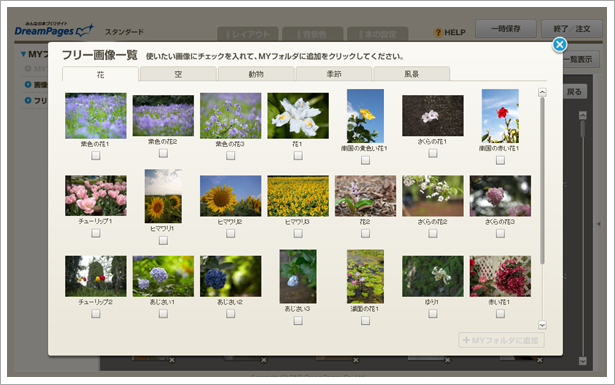Select the 赤い花1 thumbnail
This screenshot has width=615, height=385.
(x=500, y=276)
